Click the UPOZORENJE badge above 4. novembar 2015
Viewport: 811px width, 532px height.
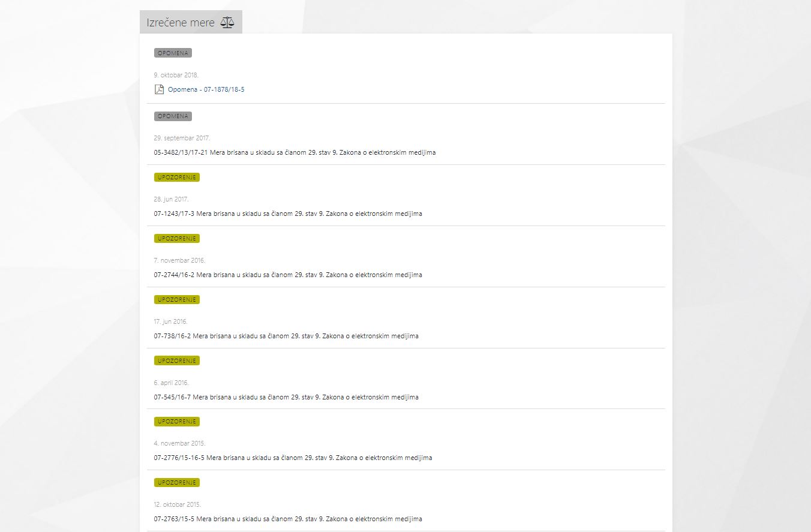pyautogui.click(x=176, y=422)
